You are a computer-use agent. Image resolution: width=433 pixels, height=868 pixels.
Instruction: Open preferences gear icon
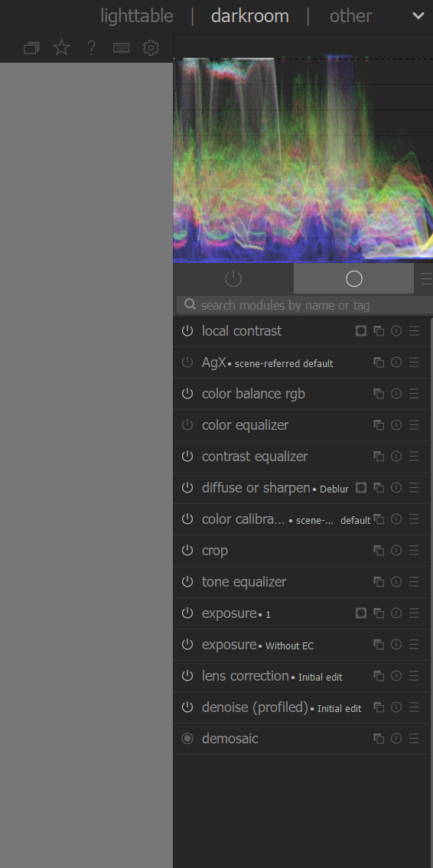coord(151,48)
